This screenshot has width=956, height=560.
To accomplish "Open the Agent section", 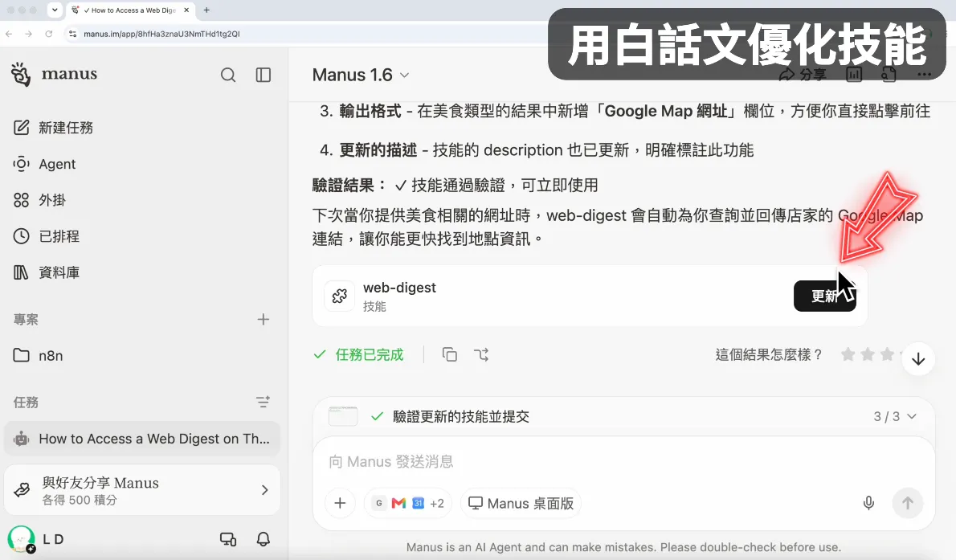I will tap(44, 163).
